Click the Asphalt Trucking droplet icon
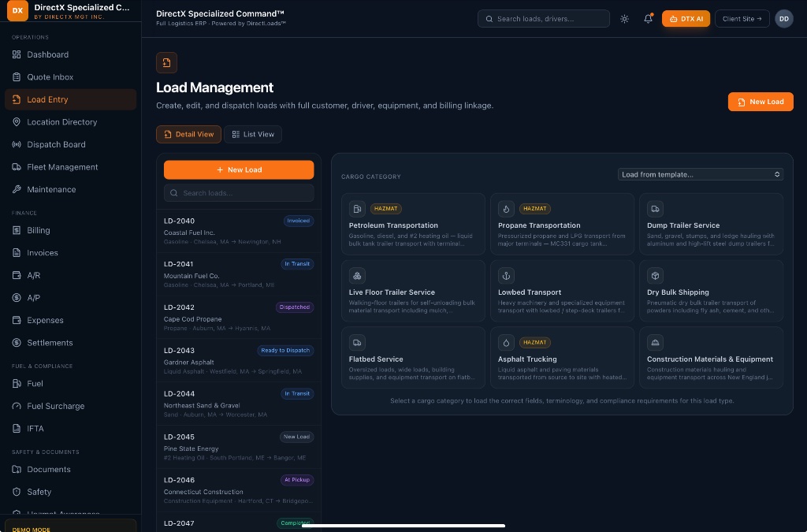Viewport: 807px width, 532px height. [506, 343]
